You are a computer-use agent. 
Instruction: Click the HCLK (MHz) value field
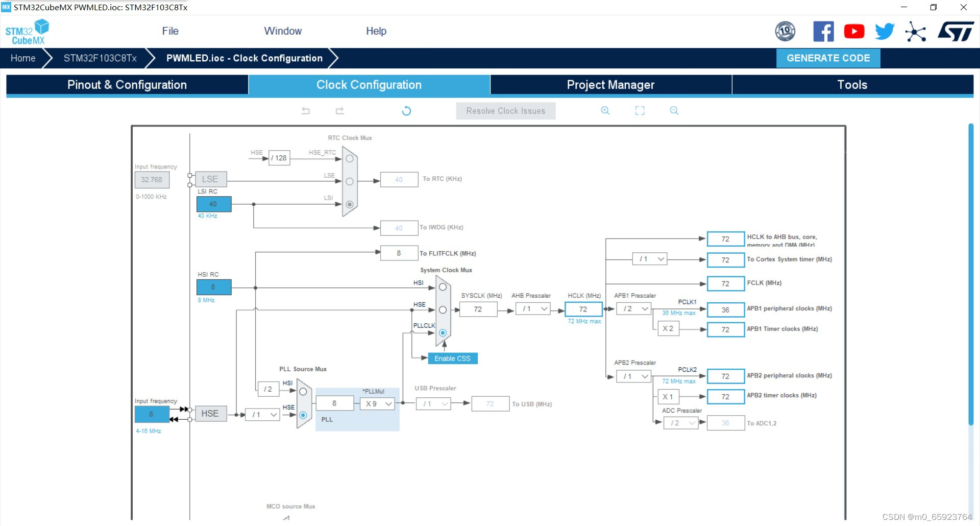pos(583,309)
